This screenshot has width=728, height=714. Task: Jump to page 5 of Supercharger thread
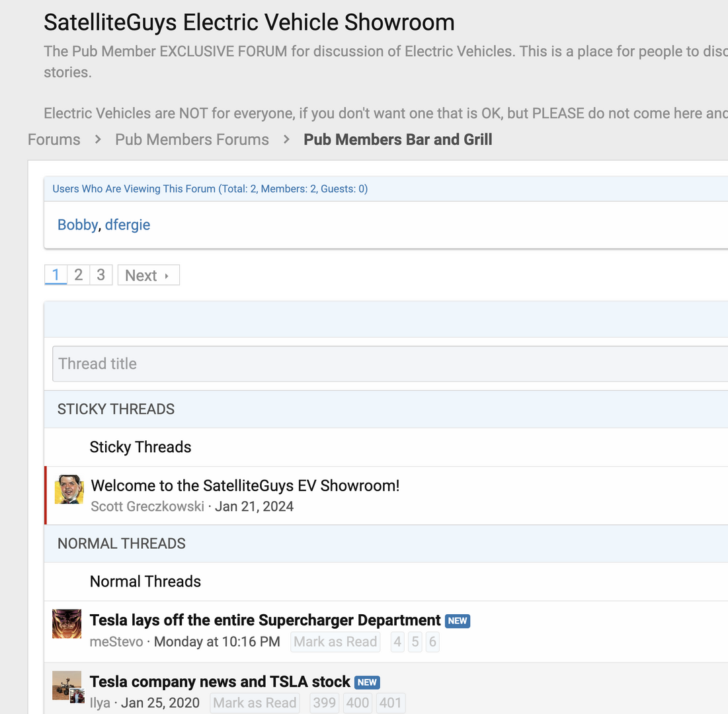(x=415, y=641)
